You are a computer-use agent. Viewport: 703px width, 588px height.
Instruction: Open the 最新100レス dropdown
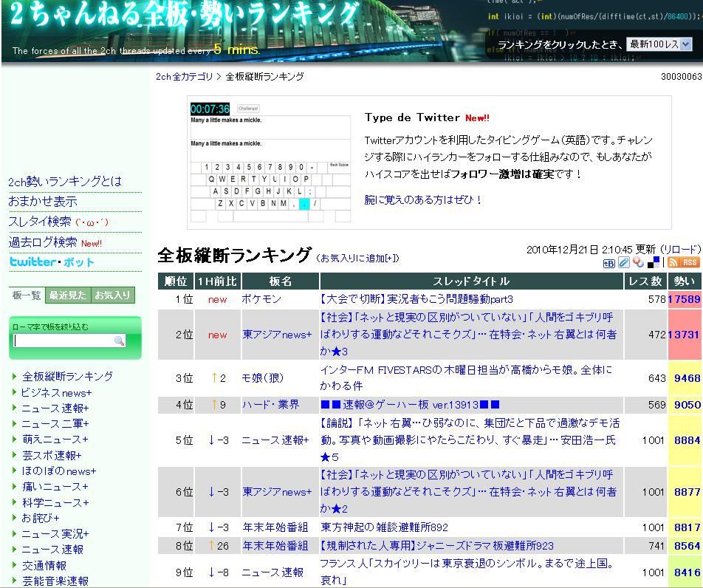click(659, 44)
